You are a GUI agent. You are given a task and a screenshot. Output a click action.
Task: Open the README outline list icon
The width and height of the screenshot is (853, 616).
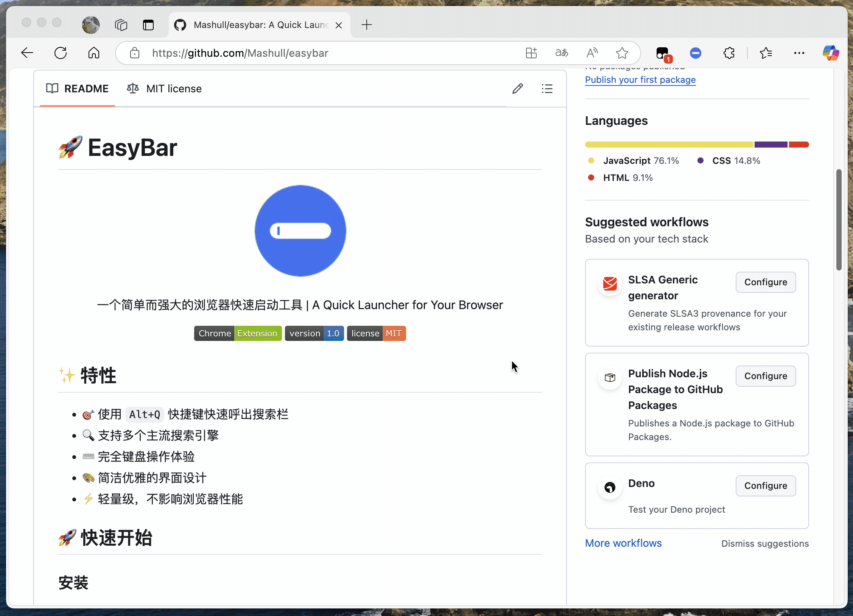[x=547, y=89]
